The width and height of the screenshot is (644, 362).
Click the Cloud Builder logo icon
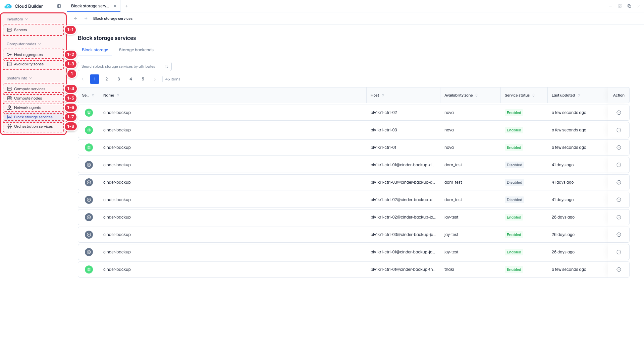[8, 6]
